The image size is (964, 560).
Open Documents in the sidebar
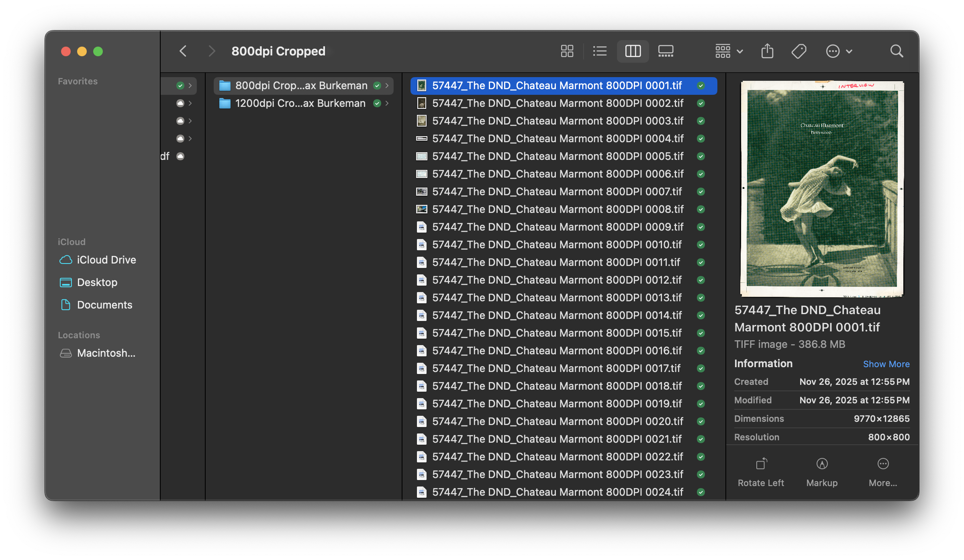[104, 305]
